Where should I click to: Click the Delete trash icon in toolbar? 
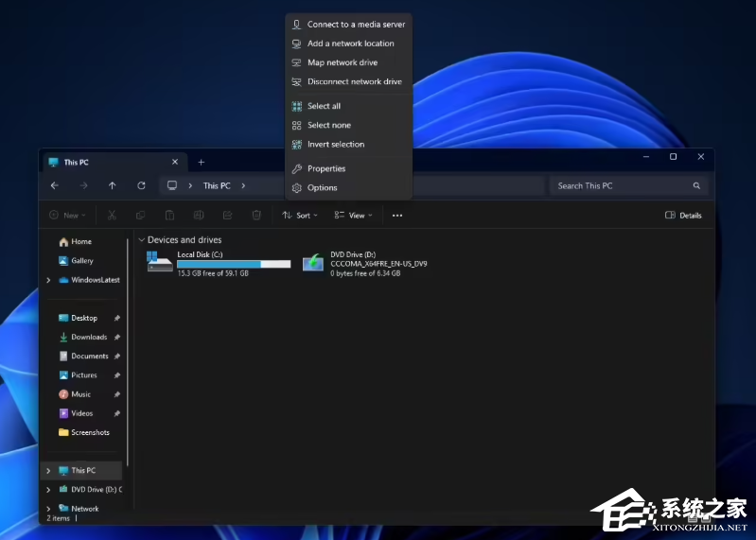click(x=256, y=216)
